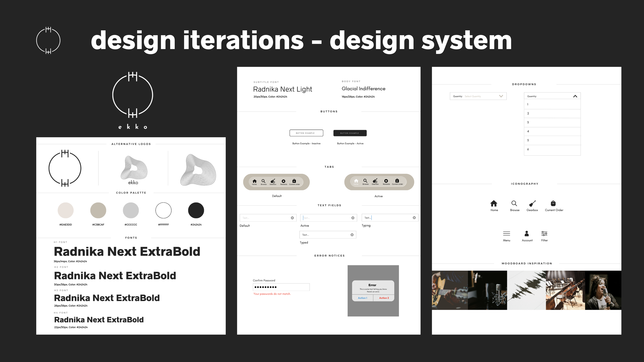Click the Filter sliders icon

pyautogui.click(x=544, y=234)
